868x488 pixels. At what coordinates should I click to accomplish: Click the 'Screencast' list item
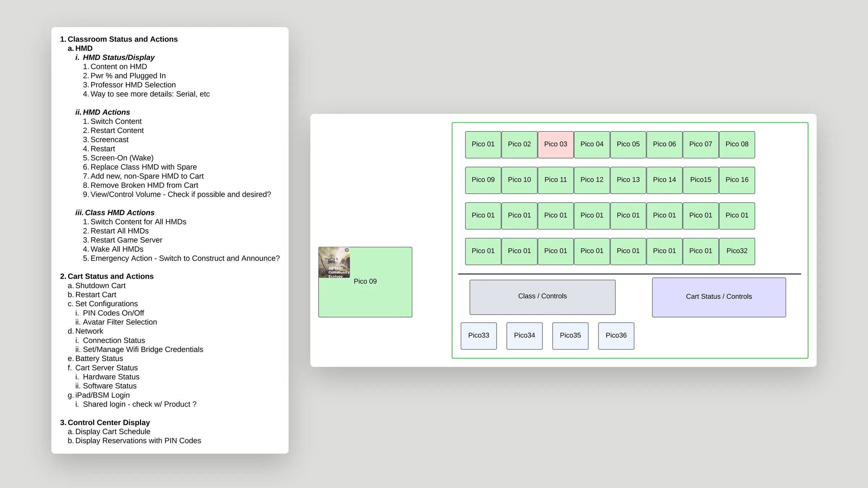coord(110,140)
